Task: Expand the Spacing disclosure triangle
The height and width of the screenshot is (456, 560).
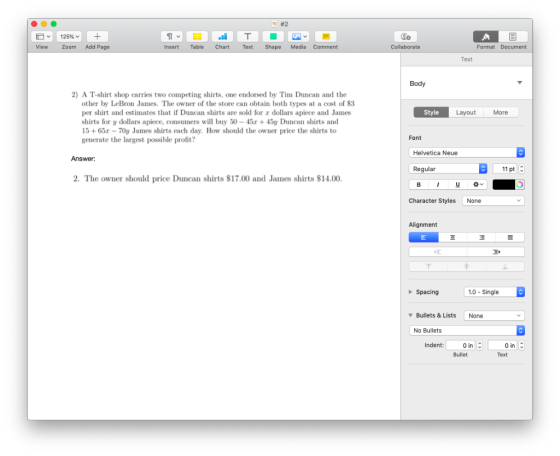Action: point(410,292)
